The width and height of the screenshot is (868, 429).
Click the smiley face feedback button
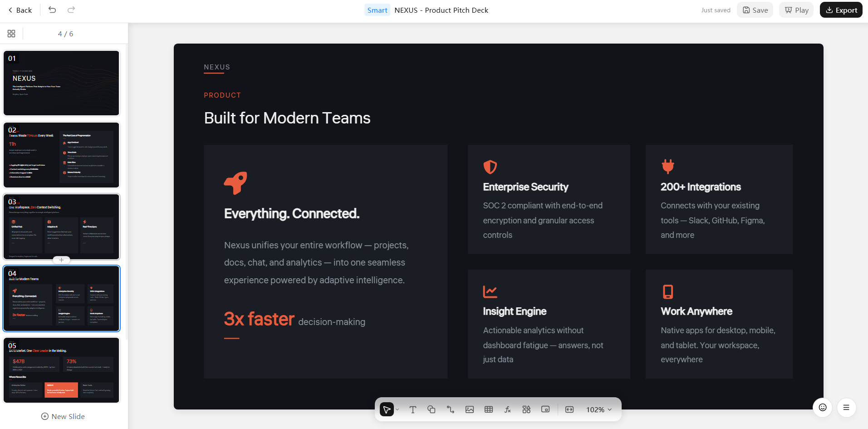[x=823, y=407]
